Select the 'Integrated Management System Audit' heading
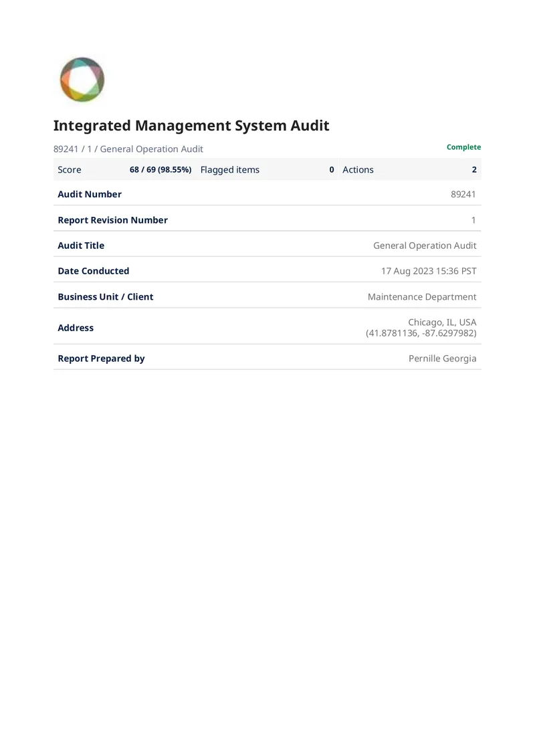The height and width of the screenshot is (756, 535). point(191,125)
